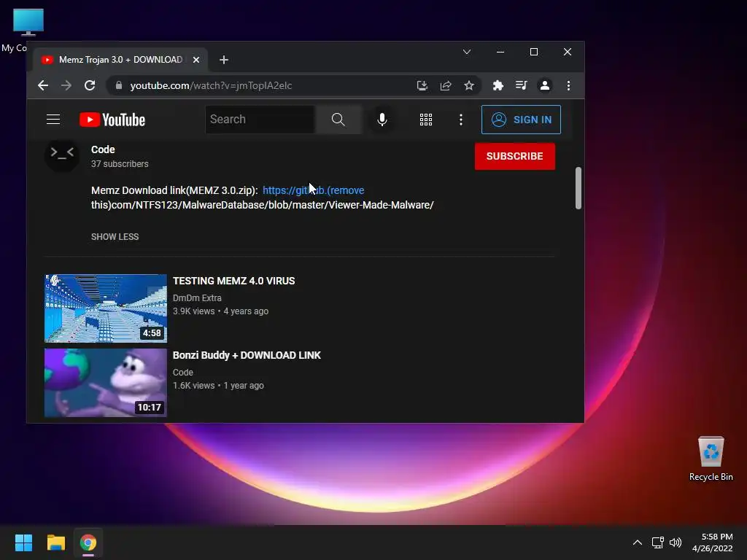Open the Bonzi Buddy video thumbnail

point(106,382)
